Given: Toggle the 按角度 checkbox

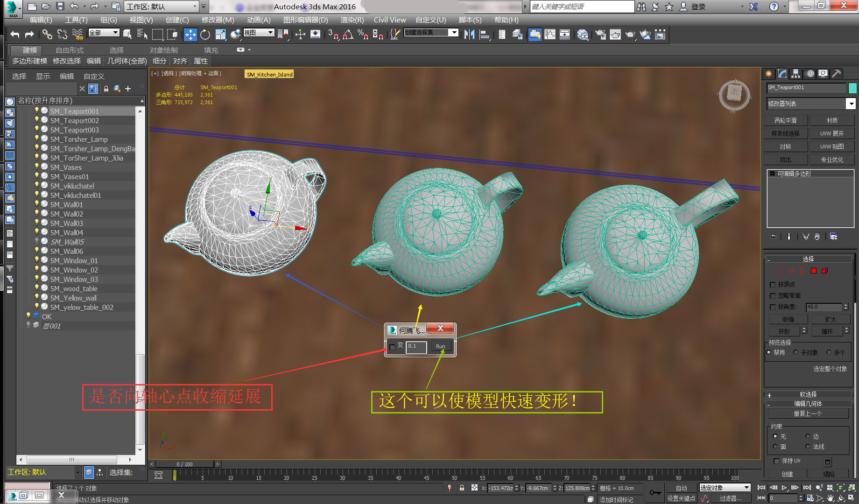Looking at the screenshot, I should pos(773,307).
